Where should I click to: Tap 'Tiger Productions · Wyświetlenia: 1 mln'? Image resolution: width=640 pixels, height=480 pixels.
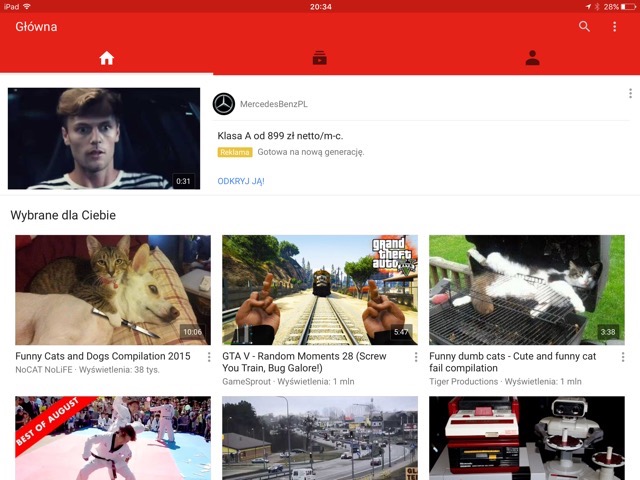[505, 382]
